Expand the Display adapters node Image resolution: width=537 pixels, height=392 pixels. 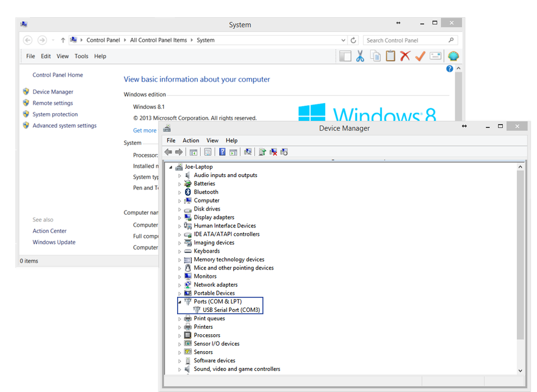tap(179, 217)
